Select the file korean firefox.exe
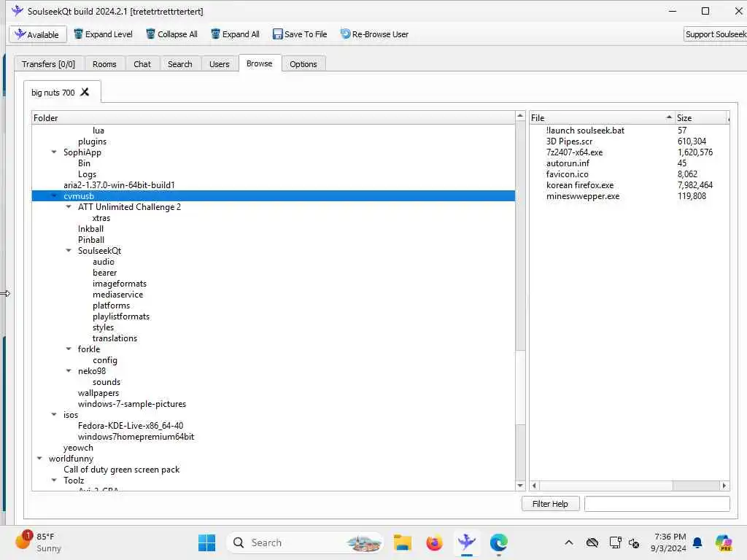 point(580,185)
